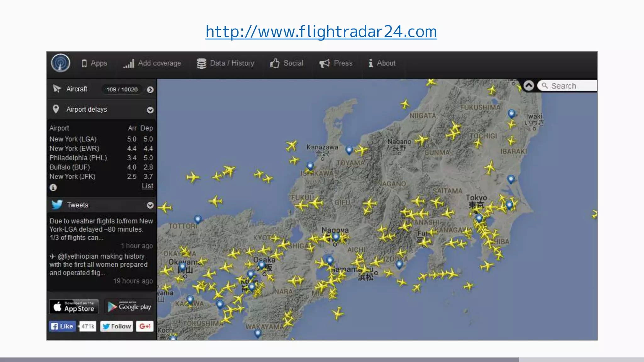Image resolution: width=644 pixels, height=362 pixels.
Task: Open the Data / History menu
Action: (225, 63)
